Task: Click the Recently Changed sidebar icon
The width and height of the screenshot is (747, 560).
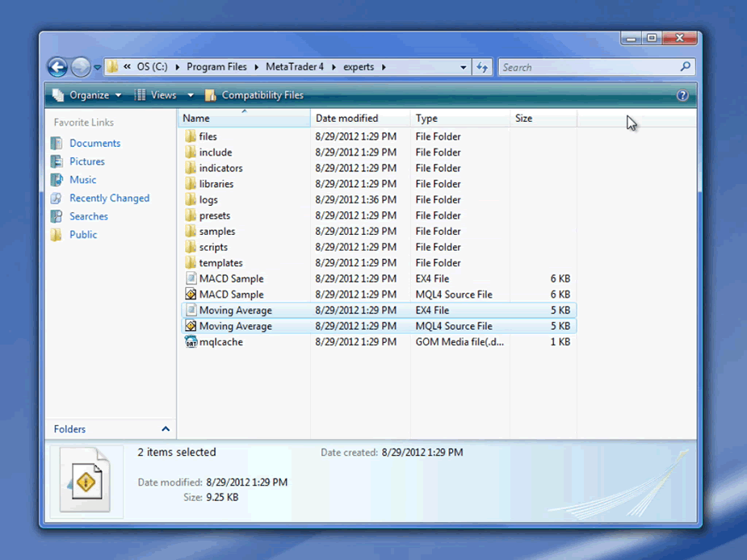Action: [x=57, y=198]
